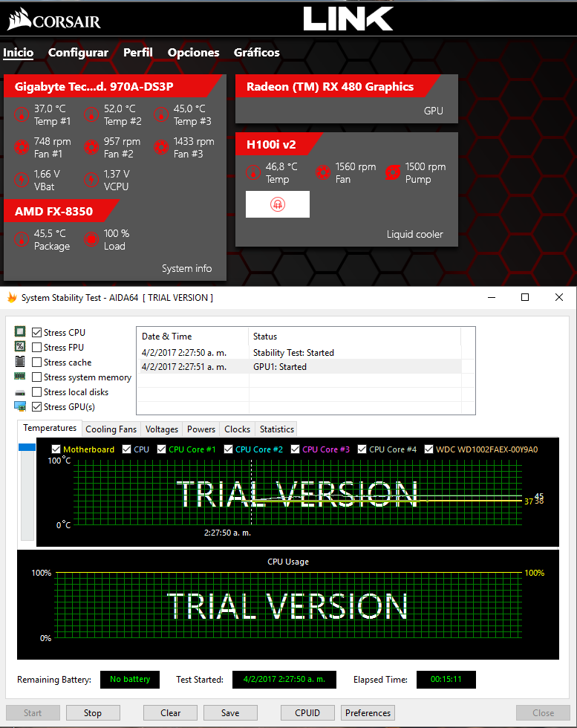Image resolution: width=577 pixels, height=728 pixels.
Task: Enable Stress system memory checkbox
Action: (37, 377)
